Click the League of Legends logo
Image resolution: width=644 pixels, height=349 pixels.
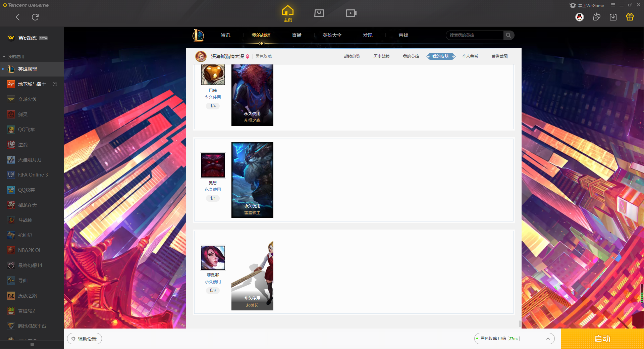point(198,35)
